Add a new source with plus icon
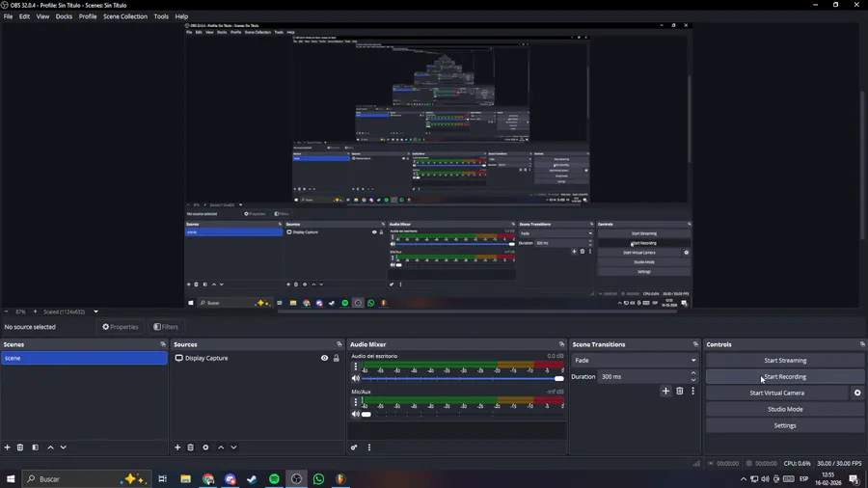The width and height of the screenshot is (868, 488). point(177,447)
